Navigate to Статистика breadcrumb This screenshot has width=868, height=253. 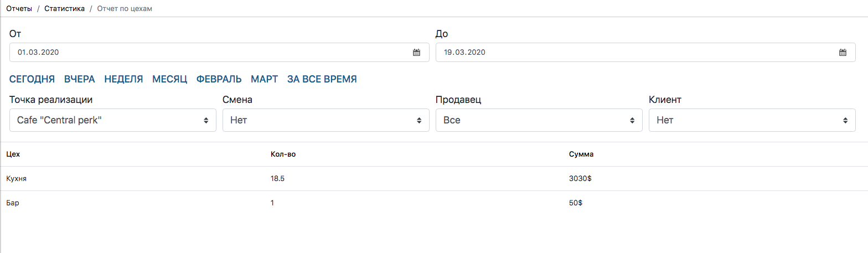(x=65, y=8)
